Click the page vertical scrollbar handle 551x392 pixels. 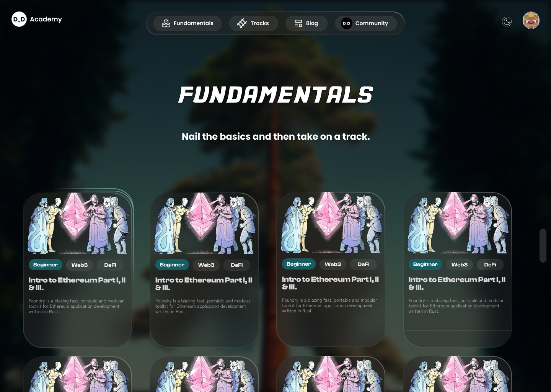543,245
